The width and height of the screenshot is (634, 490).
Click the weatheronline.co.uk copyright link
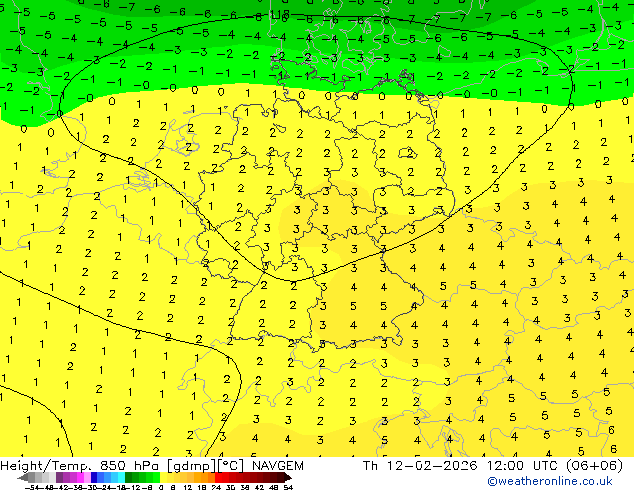(550, 481)
